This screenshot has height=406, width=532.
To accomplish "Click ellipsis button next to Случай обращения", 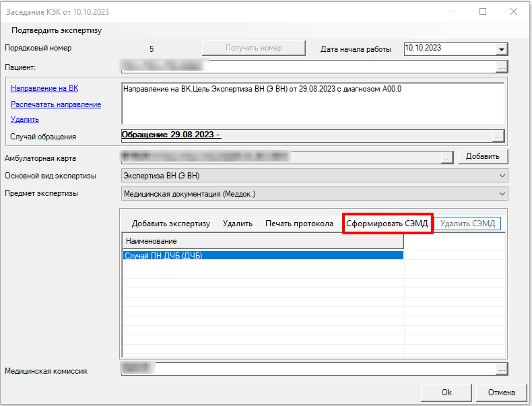I will pyautogui.click(x=498, y=136).
